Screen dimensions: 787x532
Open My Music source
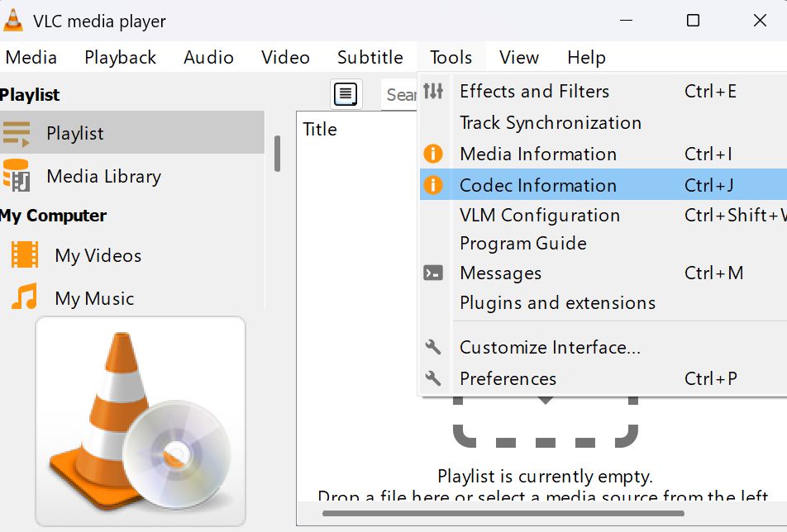[132, 298]
